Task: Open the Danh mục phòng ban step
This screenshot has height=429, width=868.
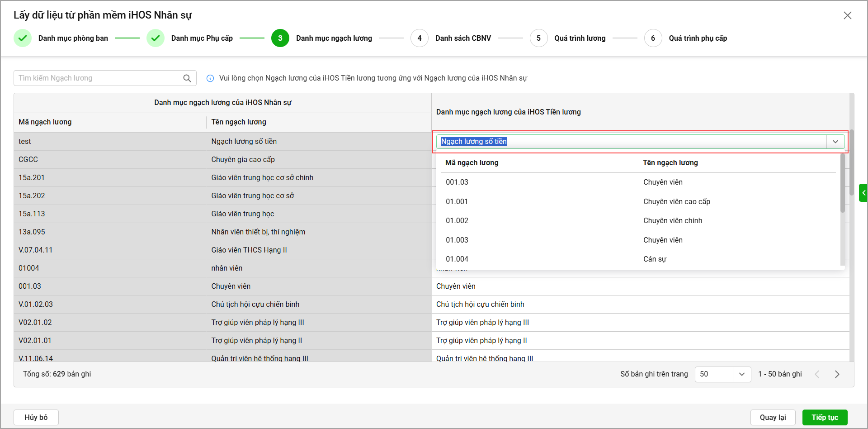Action: (73, 38)
